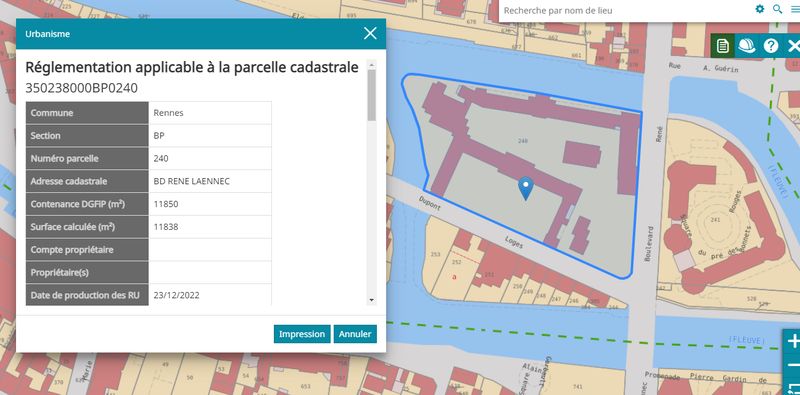Click the Commune header cell
This screenshot has width=800, height=395.
[87, 113]
